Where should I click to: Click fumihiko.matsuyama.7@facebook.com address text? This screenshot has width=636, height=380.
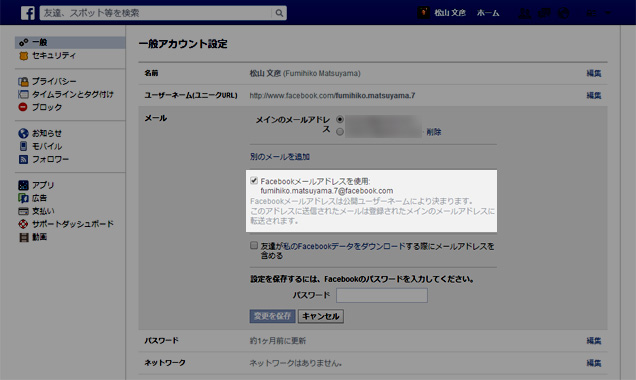click(x=327, y=191)
